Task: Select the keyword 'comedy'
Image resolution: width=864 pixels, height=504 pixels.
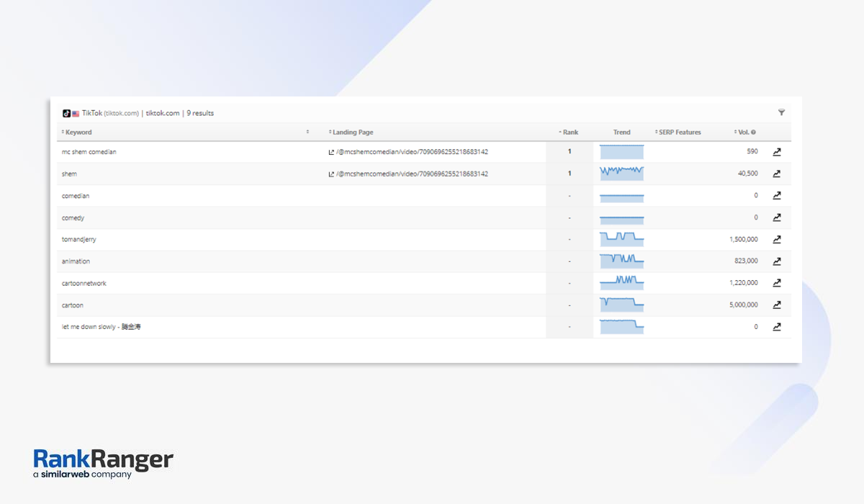Action: coord(73,217)
